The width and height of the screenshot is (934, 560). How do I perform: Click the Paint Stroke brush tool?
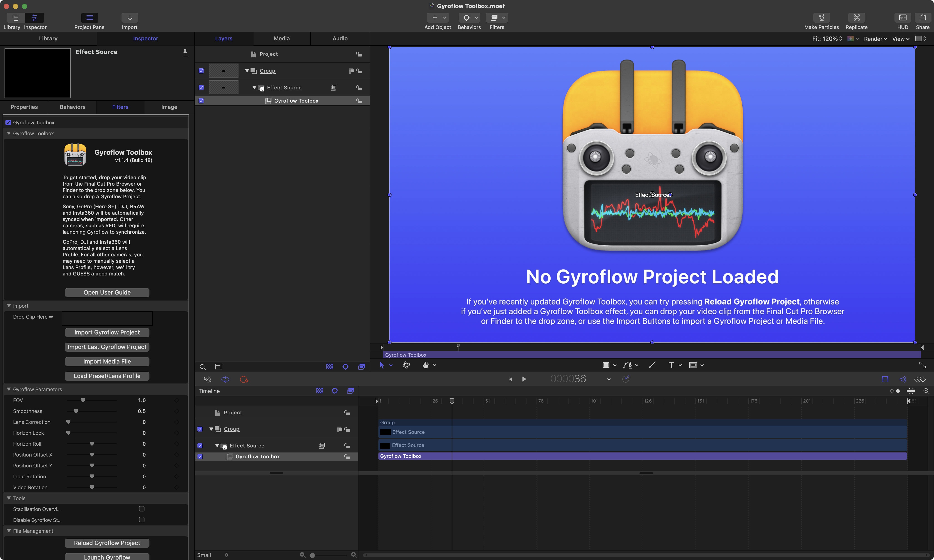click(652, 365)
